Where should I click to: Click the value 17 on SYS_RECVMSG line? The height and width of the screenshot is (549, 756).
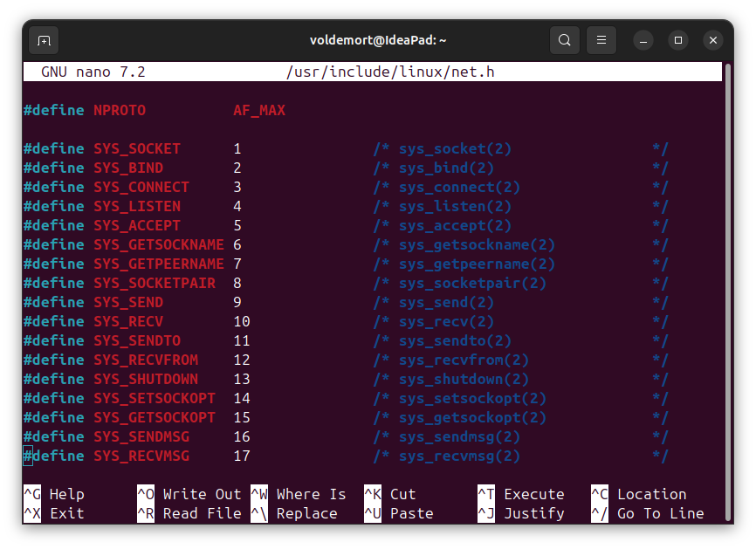point(242,456)
